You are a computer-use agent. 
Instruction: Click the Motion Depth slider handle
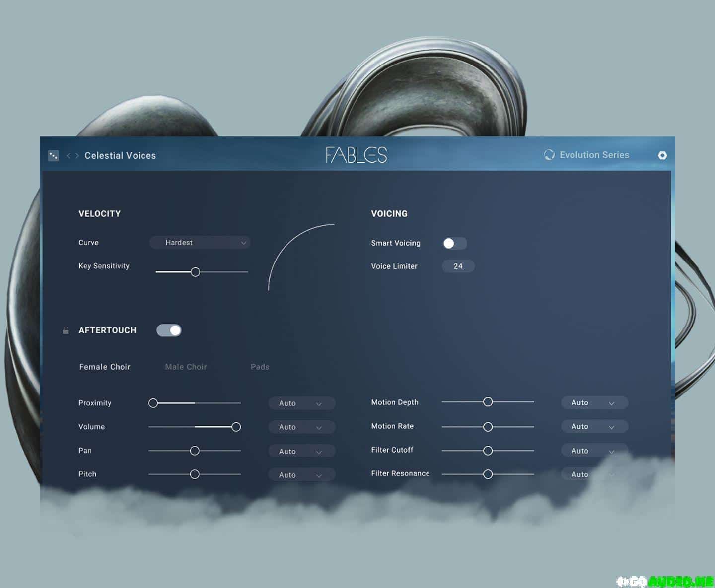[488, 402]
